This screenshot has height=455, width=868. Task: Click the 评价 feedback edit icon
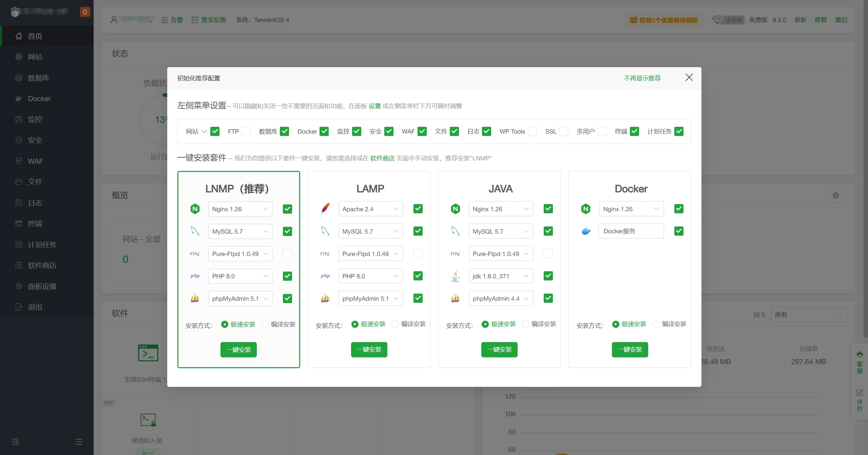pos(860,393)
